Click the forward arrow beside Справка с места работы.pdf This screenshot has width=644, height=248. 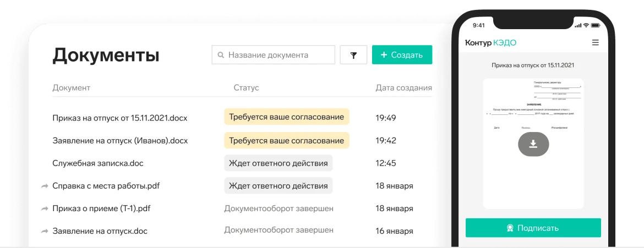[x=45, y=186]
